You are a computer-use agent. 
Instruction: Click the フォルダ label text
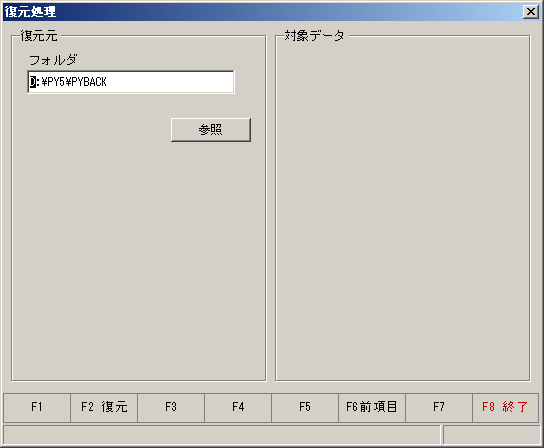(53, 60)
